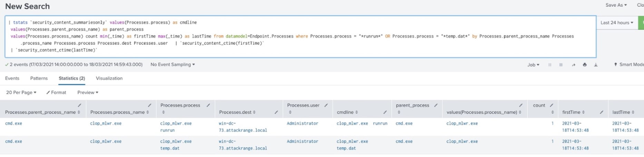Click cmd.exe in the runrun row

coord(13,123)
